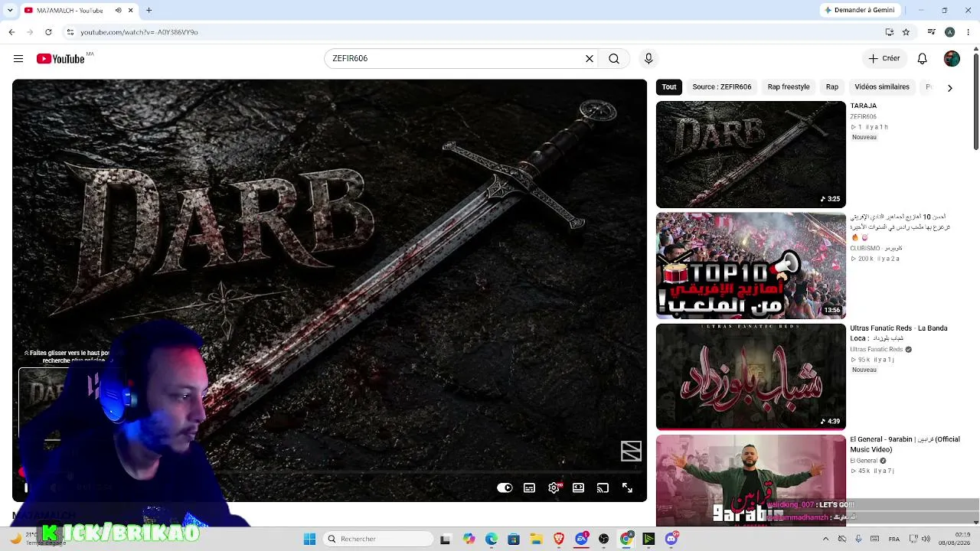Open a new browser tab
The image size is (980, 551).
149,11
